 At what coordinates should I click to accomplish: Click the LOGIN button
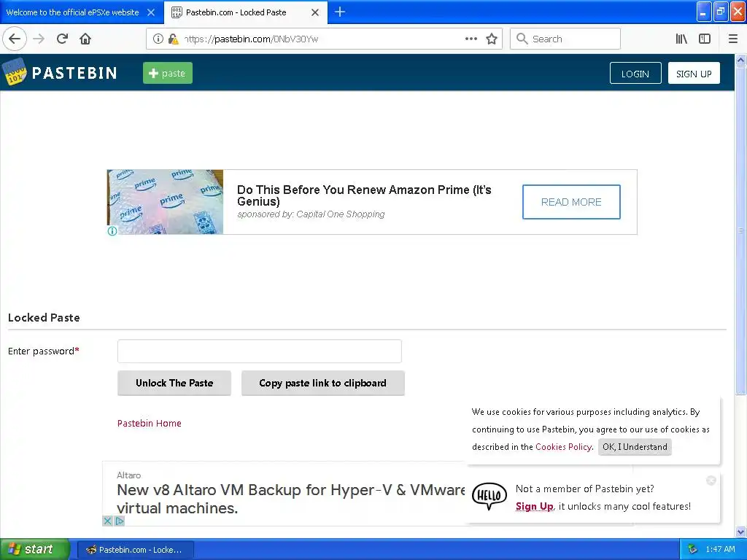tap(635, 74)
